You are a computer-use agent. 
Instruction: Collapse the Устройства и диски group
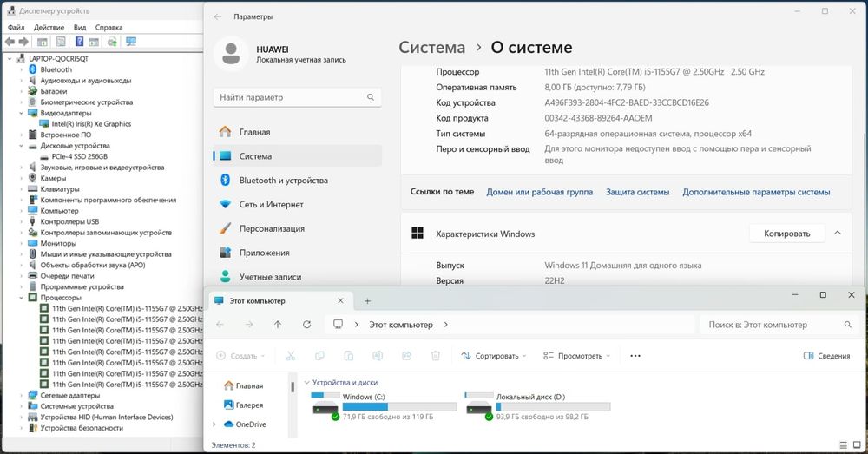[306, 383]
